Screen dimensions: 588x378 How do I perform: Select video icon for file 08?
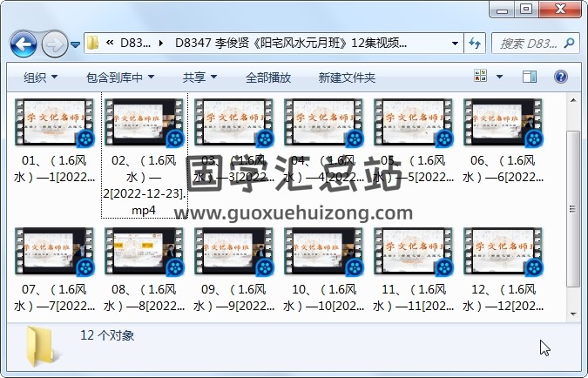point(145,252)
